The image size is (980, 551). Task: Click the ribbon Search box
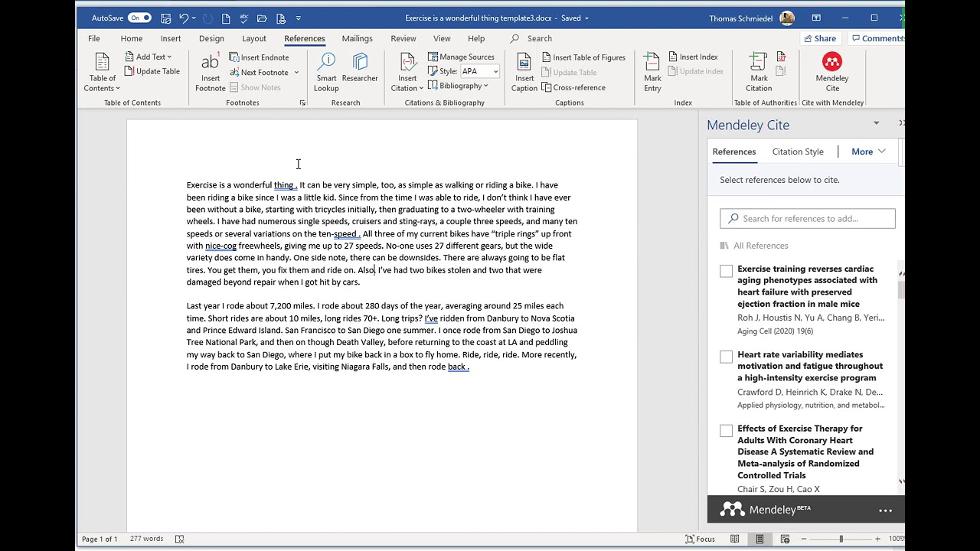[x=539, y=38]
